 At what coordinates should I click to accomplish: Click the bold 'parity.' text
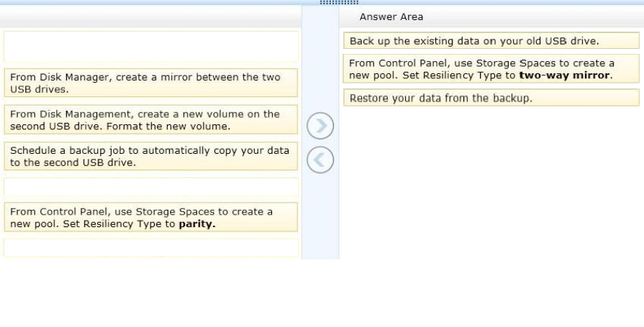point(197,224)
